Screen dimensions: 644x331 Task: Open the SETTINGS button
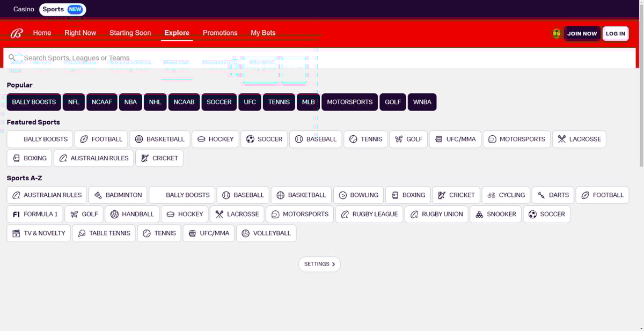point(319,264)
